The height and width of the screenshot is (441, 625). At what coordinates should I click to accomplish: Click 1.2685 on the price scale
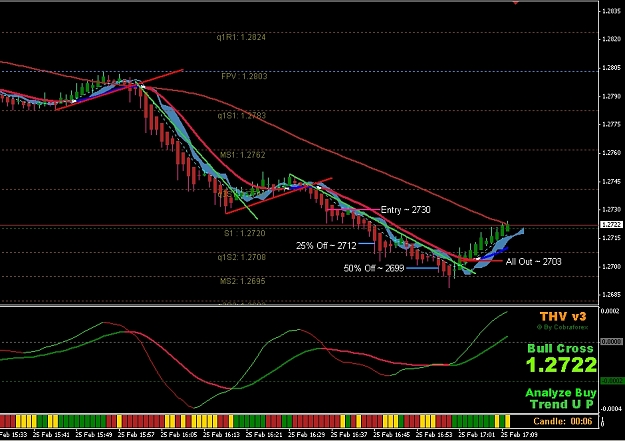tap(611, 295)
